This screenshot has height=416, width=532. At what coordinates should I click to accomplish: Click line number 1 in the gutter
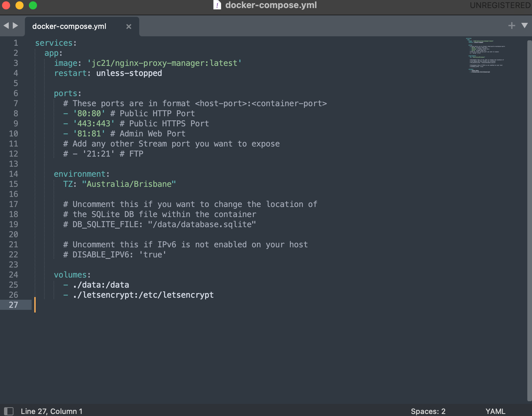[16, 43]
